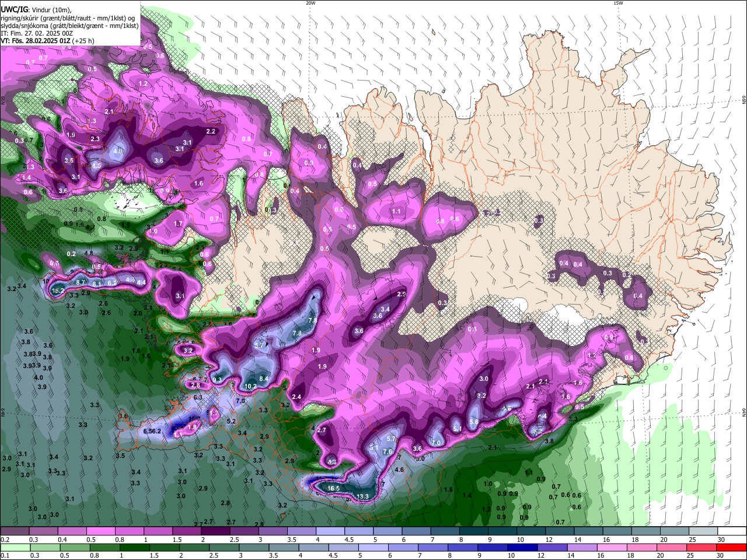Select the 0.4 label on the snow scale

pos(62,540)
